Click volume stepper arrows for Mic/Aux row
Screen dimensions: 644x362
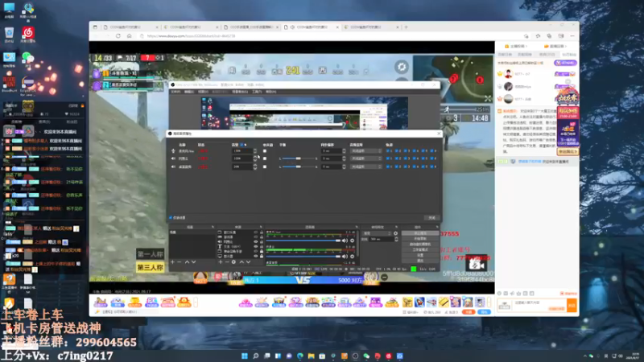(255, 151)
